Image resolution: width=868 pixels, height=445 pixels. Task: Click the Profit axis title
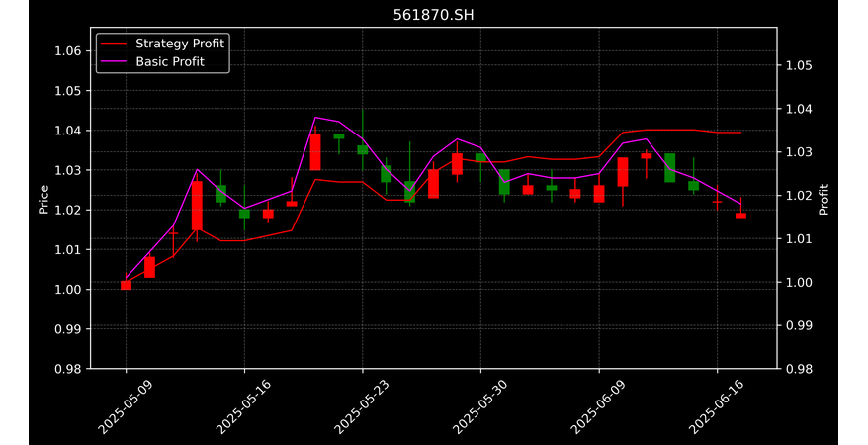click(x=824, y=199)
